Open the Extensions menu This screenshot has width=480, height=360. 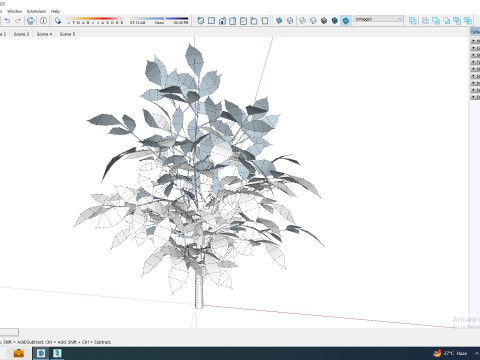(37, 11)
